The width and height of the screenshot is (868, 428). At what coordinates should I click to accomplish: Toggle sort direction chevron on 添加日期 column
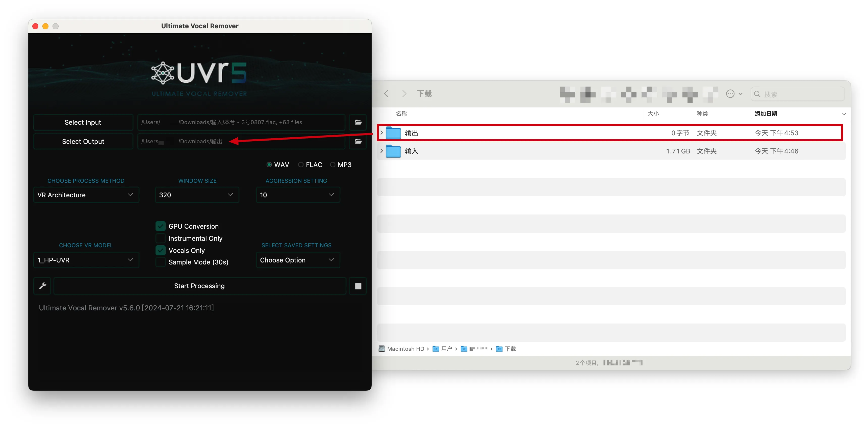(844, 114)
